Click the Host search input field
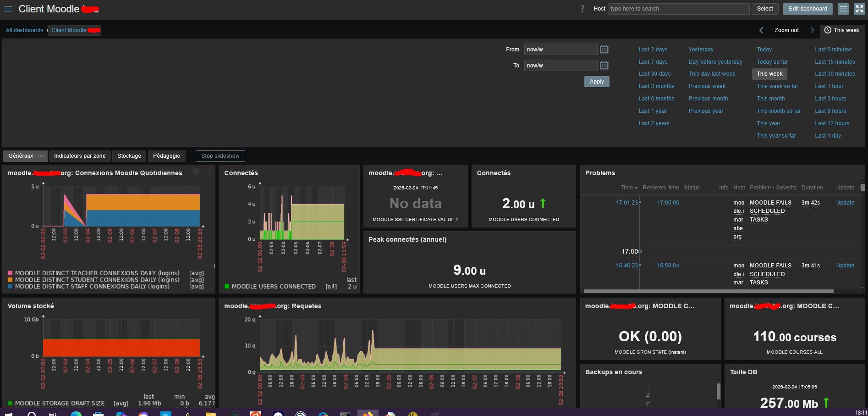Screen dimensions: 868x416 click(678, 9)
